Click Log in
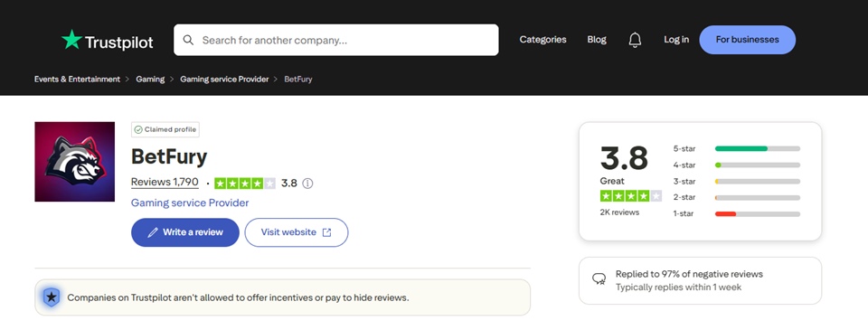Image resolution: width=868 pixels, height=330 pixels. 676,40
